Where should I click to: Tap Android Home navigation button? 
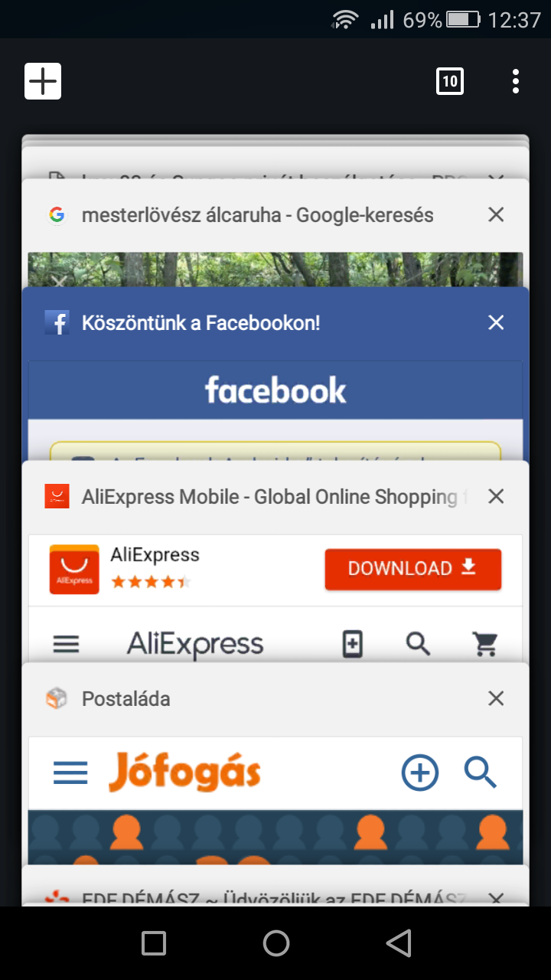(275, 943)
